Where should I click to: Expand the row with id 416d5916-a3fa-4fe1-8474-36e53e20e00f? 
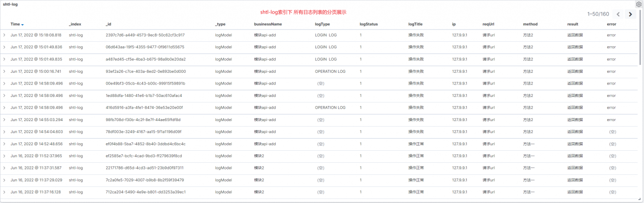tap(5, 108)
